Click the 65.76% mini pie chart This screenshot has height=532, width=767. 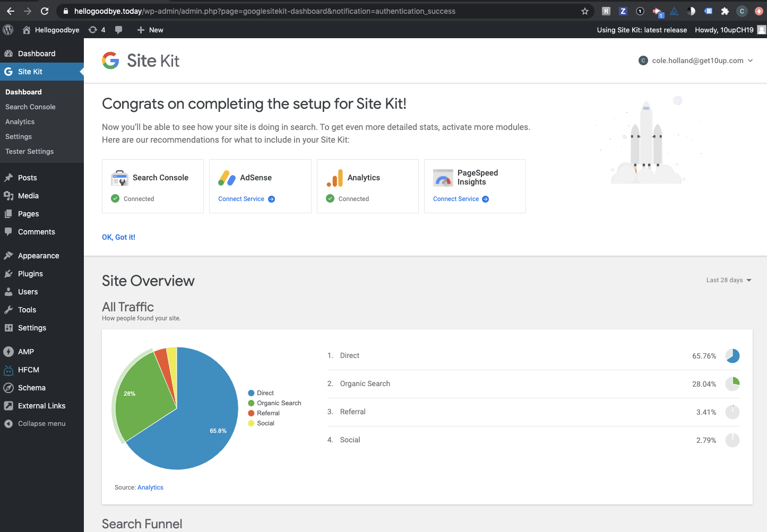point(732,356)
